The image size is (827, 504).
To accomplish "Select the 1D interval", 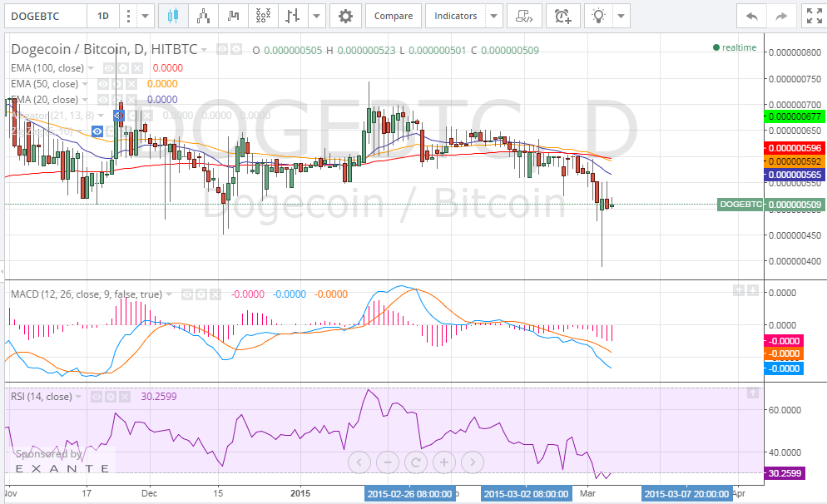I will point(102,16).
